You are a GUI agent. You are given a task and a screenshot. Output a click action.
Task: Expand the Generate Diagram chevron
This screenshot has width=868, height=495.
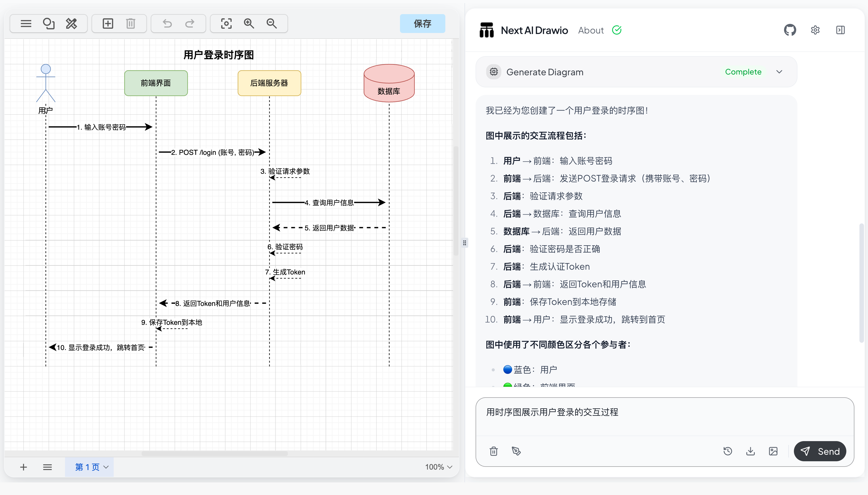pos(779,72)
